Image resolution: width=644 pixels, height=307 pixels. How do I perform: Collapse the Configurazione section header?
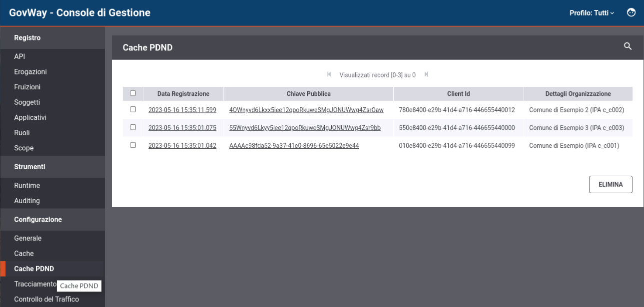[x=52, y=220]
